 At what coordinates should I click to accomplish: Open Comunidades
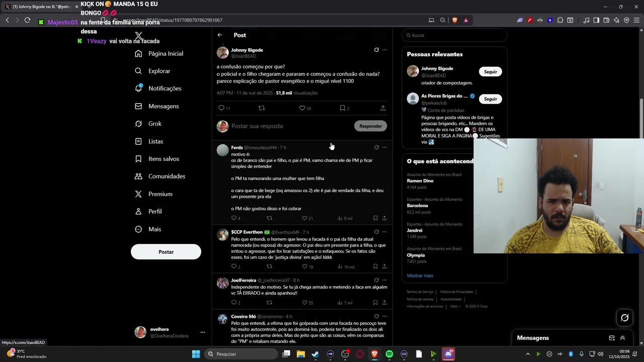pos(160,176)
